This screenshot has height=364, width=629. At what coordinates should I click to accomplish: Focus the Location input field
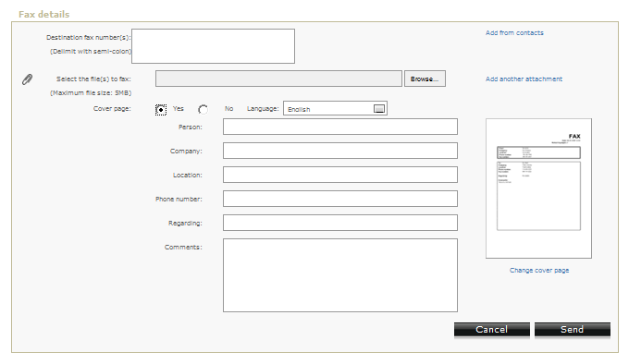pos(340,175)
